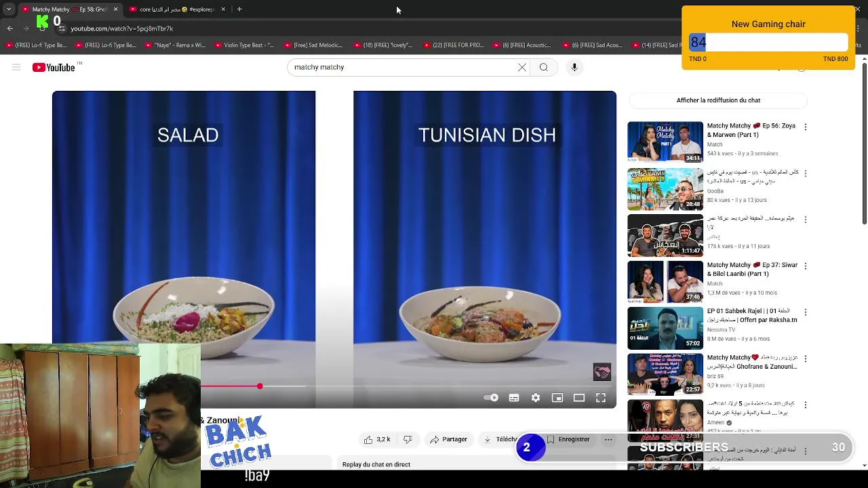868x488 pixels.
Task: Focus the browser address bar URL
Action: point(122,28)
